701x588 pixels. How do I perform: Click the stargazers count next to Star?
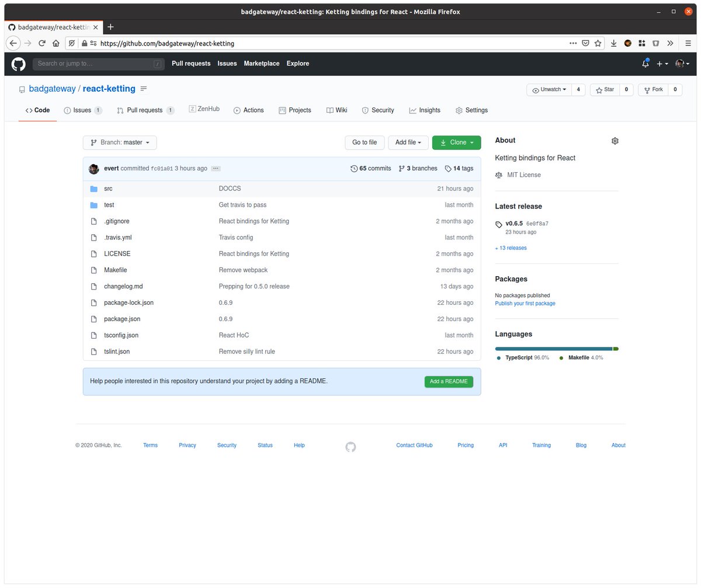point(626,89)
